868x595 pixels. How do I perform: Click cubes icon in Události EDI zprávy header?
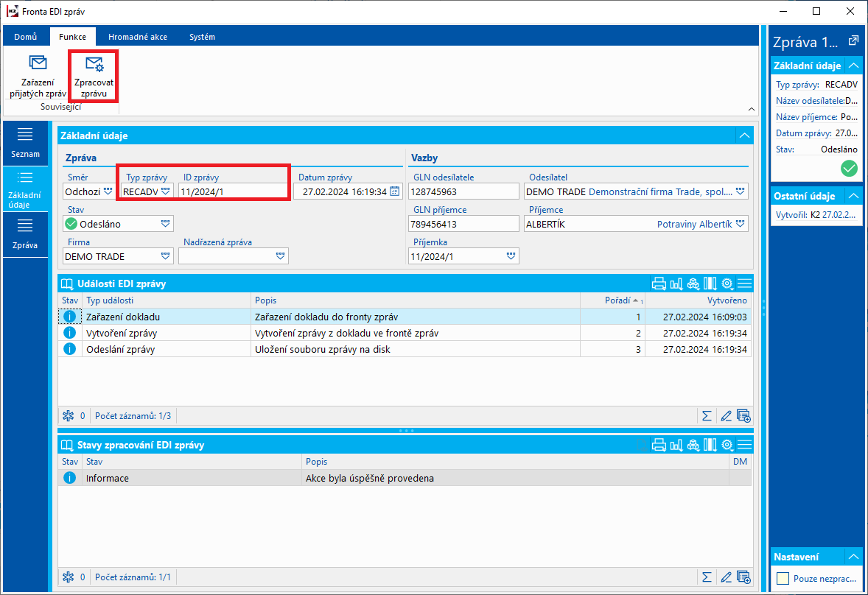693,284
